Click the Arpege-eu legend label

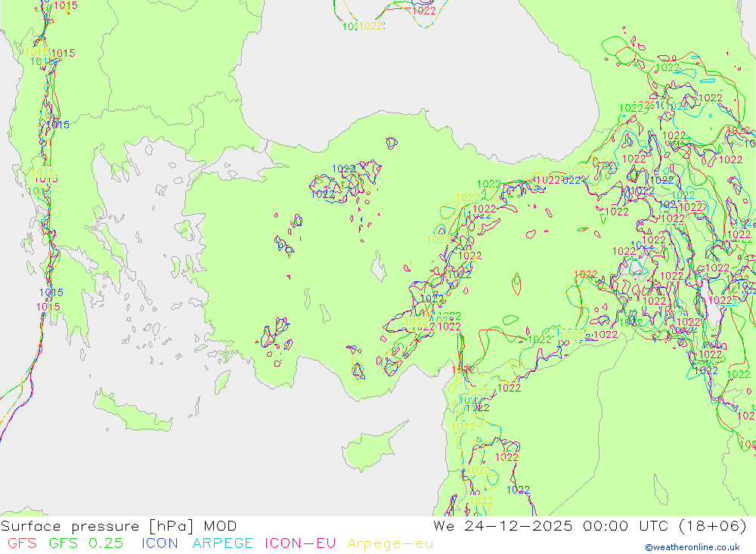pyautogui.click(x=391, y=544)
